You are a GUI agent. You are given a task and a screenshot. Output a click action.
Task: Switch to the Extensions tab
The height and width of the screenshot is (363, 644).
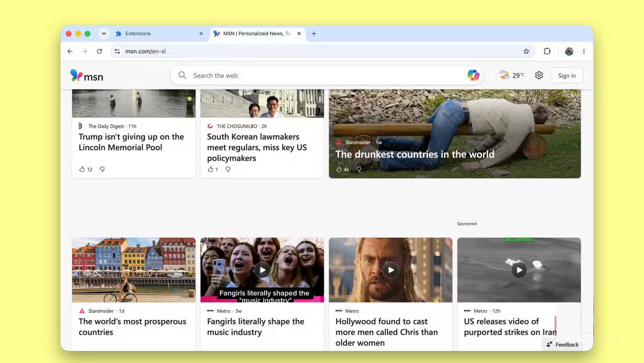pyautogui.click(x=159, y=34)
